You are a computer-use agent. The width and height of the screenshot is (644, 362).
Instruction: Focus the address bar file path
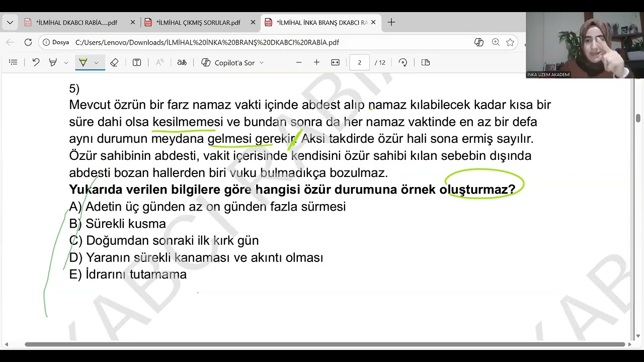click(x=207, y=43)
